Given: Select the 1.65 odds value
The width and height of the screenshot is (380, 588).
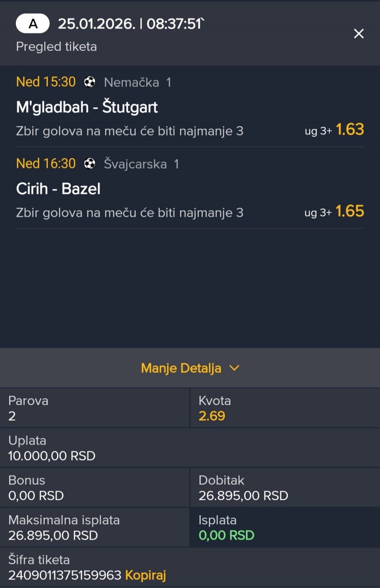Looking at the screenshot, I should pyautogui.click(x=350, y=211).
